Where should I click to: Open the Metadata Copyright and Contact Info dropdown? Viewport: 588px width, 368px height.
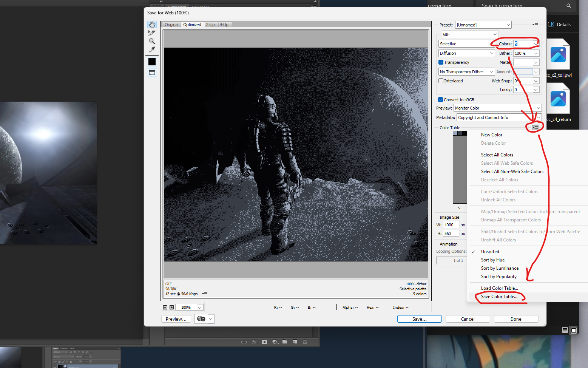[x=499, y=118]
